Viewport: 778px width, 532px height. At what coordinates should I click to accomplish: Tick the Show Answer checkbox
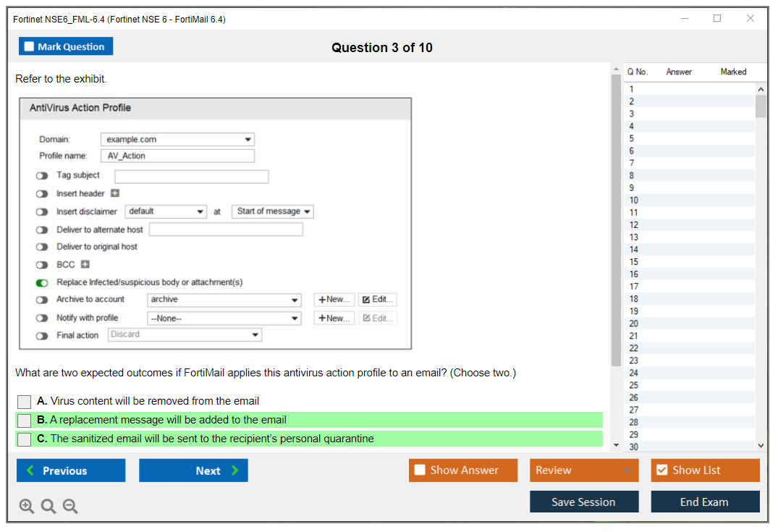[420, 470]
